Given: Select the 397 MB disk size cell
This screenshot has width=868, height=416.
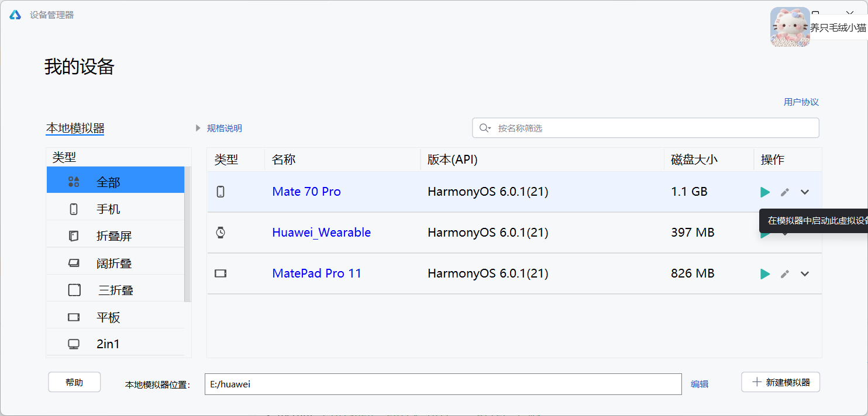Looking at the screenshot, I should pos(693,233).
